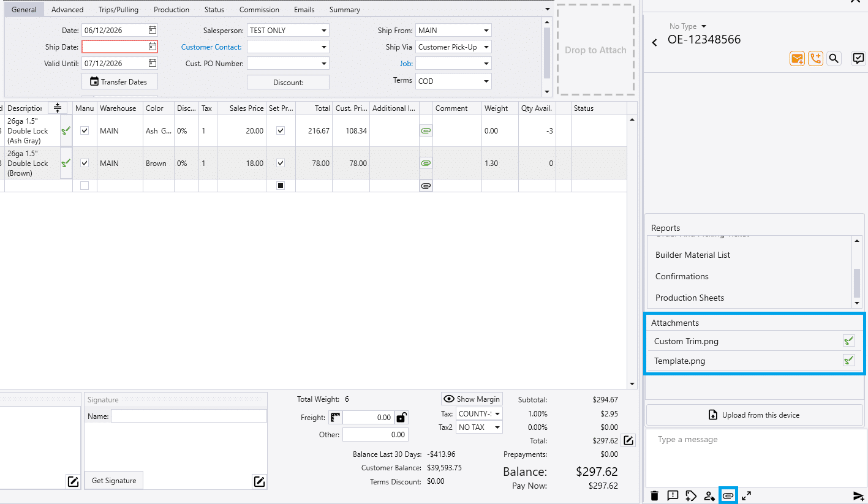Open the Production tab
Viewport: 868px width, 504px height.
coord(172,10)
